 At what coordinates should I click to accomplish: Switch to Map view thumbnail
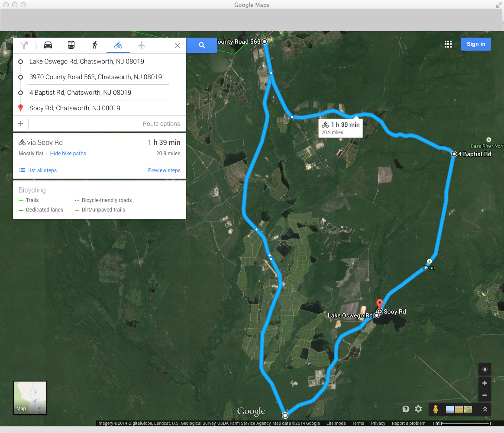pyautogui.click(x=30, y=398)
